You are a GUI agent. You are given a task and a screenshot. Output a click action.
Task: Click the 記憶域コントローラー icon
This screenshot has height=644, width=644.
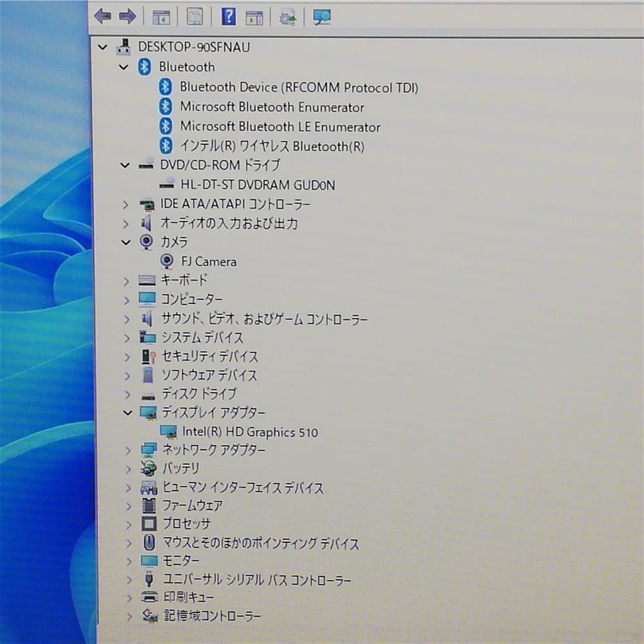pyautogui.click(x=150, y=616)
